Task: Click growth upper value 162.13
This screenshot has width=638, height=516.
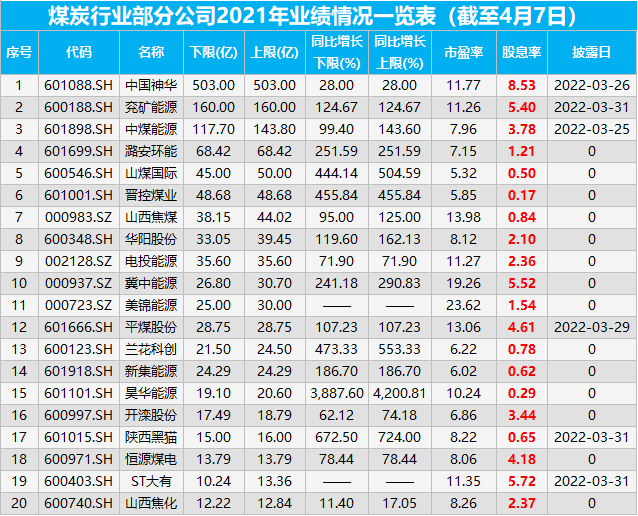Action: click(400, 239)
